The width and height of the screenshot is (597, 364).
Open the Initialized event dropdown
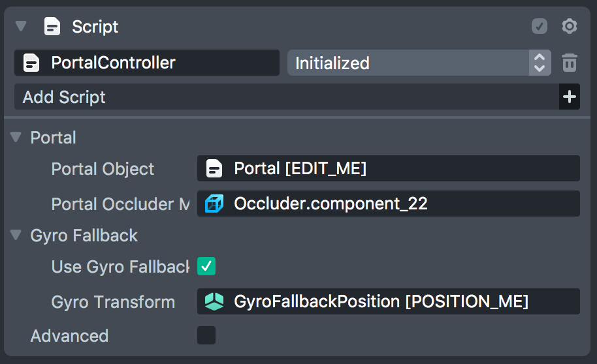coord(418,63)
